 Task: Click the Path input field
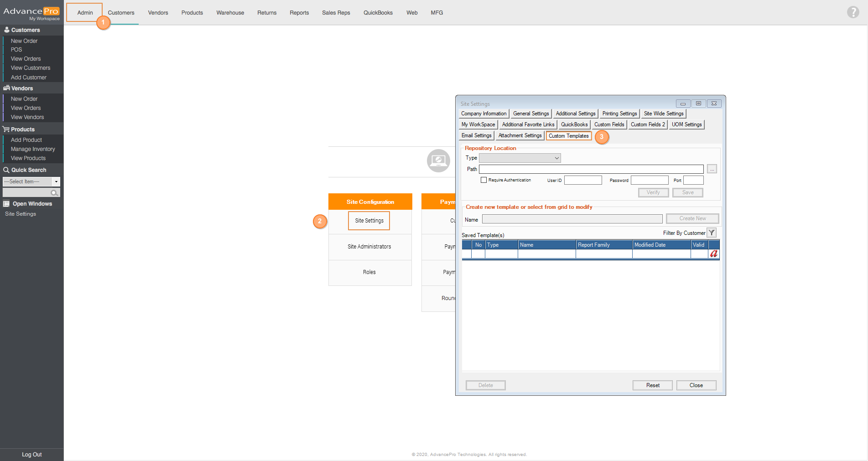click(591, 169)
